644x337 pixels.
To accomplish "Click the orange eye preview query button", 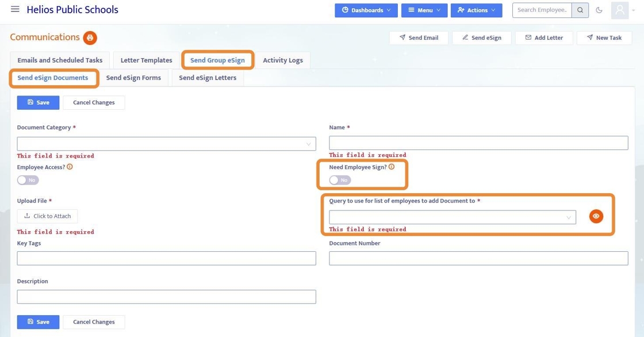I will coord(596,216).
